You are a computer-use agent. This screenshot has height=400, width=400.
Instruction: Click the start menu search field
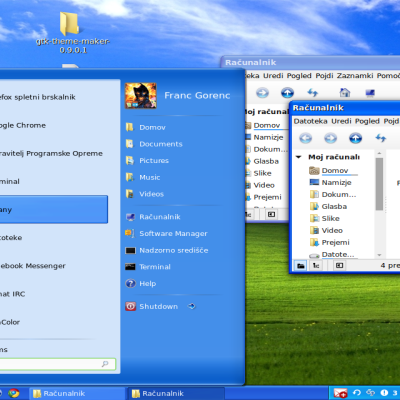point(57,364)
